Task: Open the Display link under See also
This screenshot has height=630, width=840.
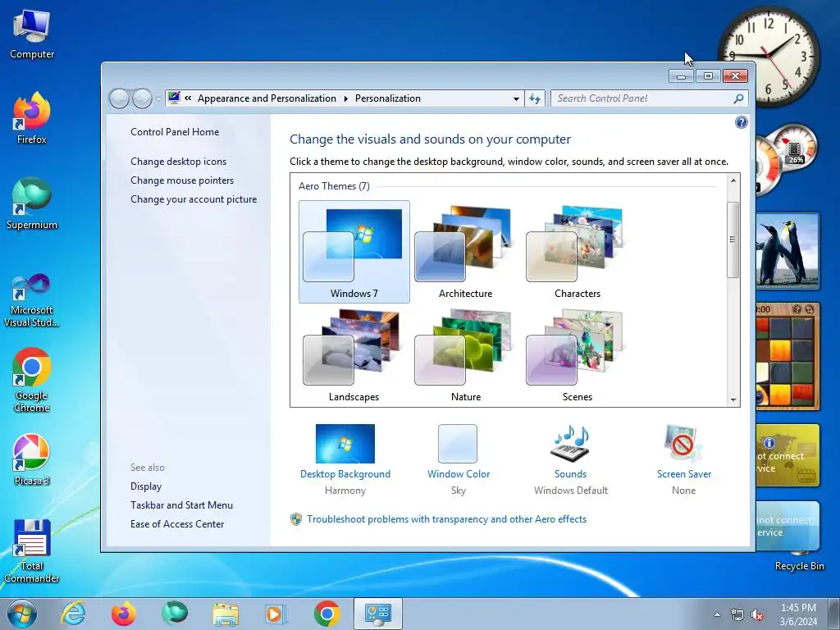Action: click(x=146, y=486)
